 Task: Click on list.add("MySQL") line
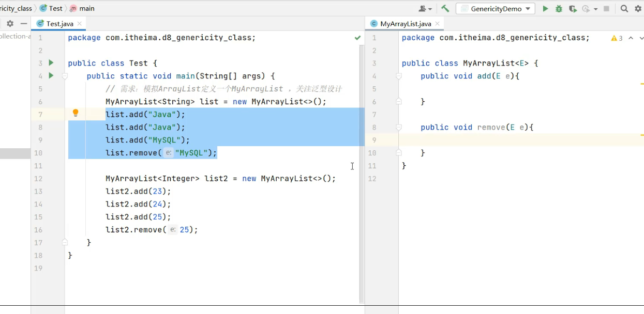point(148,140)
